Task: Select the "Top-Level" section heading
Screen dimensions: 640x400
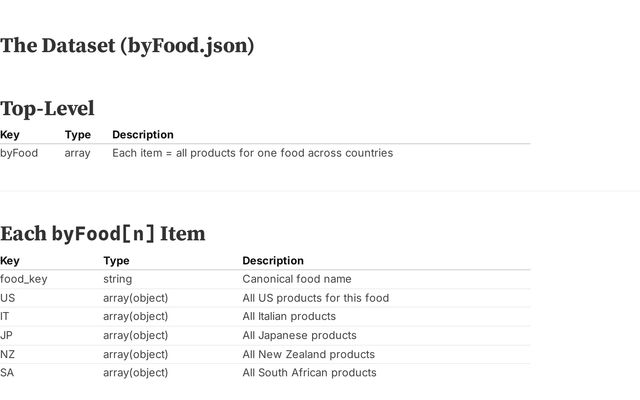Action: [47, 108]
